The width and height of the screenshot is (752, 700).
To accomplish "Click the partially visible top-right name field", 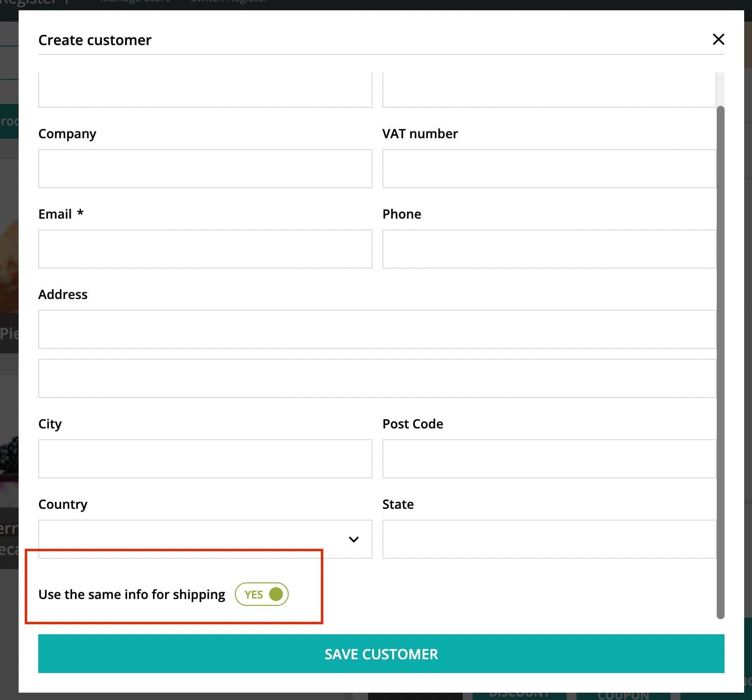I will click(x=549, y=90).
